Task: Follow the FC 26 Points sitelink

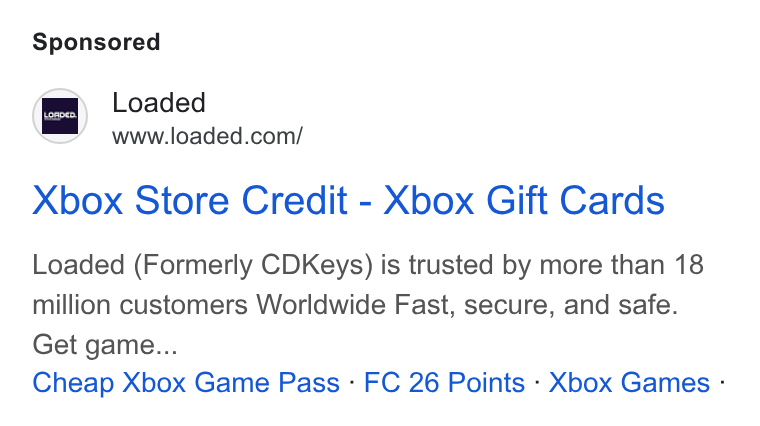Action: 444,383
